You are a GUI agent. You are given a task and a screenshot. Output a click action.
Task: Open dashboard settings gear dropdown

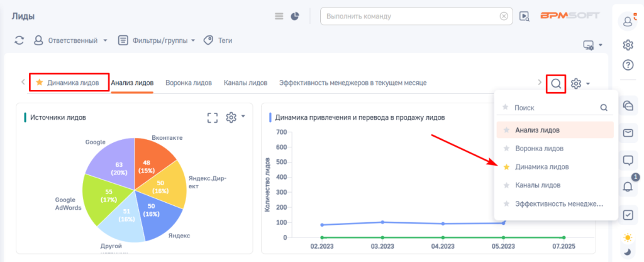[580, 84]
